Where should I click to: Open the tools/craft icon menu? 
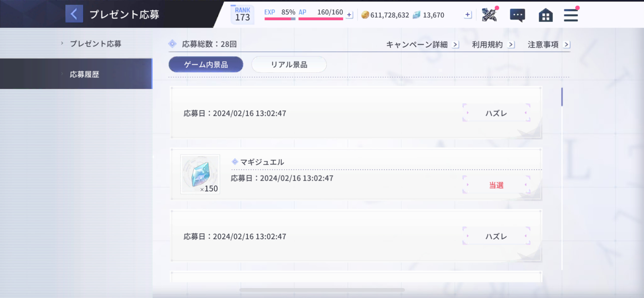pyautogui.click(x=490, y=15)
